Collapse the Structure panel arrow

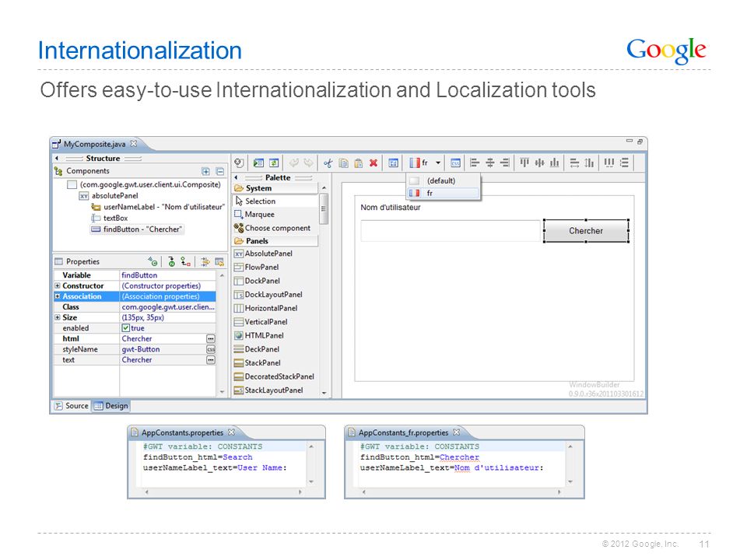point(57,158)
